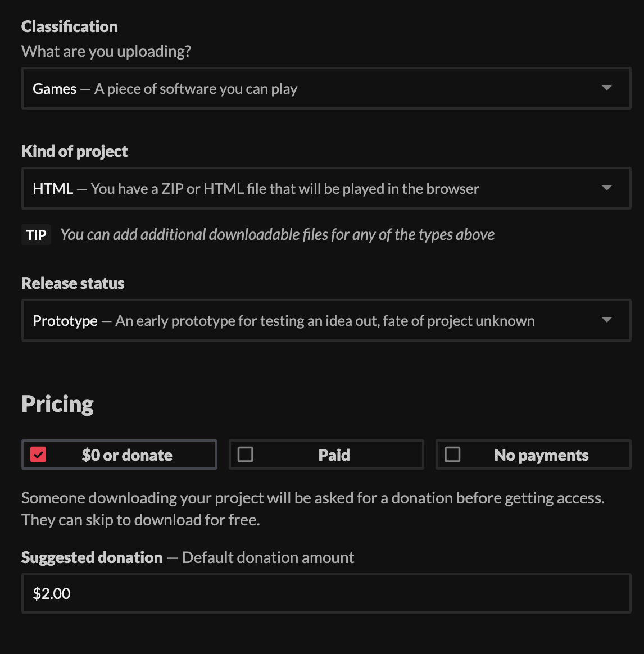Click the "Kind of project" heading
This screenshot has height=654, width=644.
pyautogui.click(x=75, y=151)
